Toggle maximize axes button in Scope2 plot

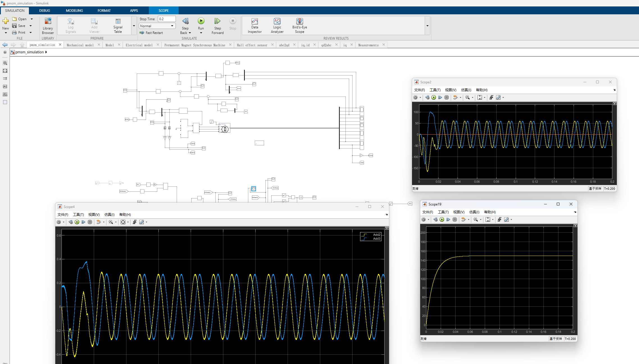615,104
